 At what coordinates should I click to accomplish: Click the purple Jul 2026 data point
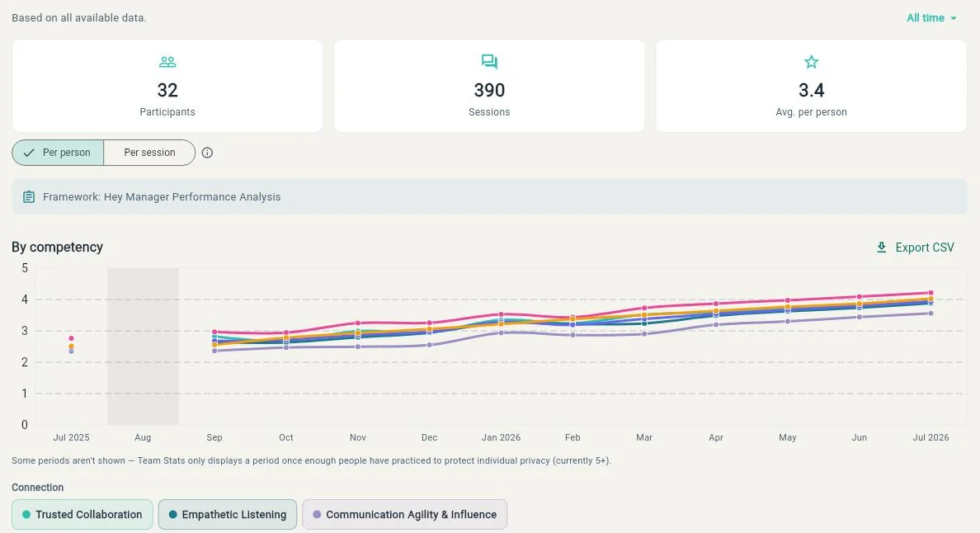(931, 313)
